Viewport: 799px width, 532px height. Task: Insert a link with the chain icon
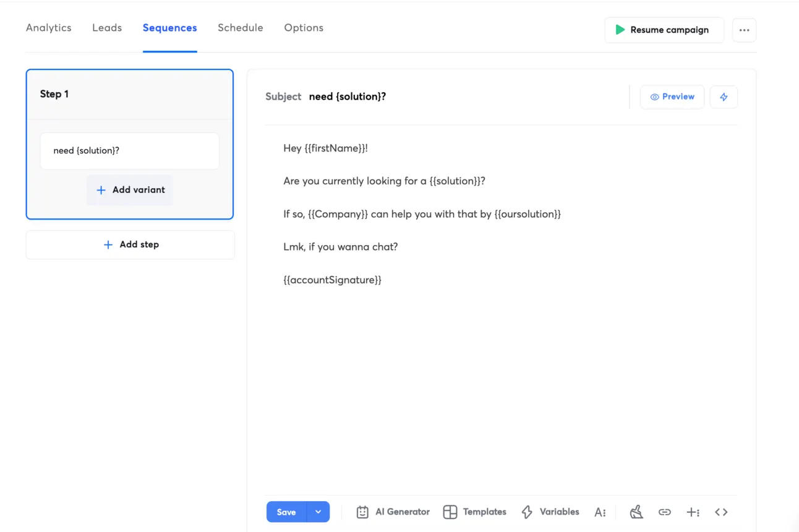(x=665, y=512)
